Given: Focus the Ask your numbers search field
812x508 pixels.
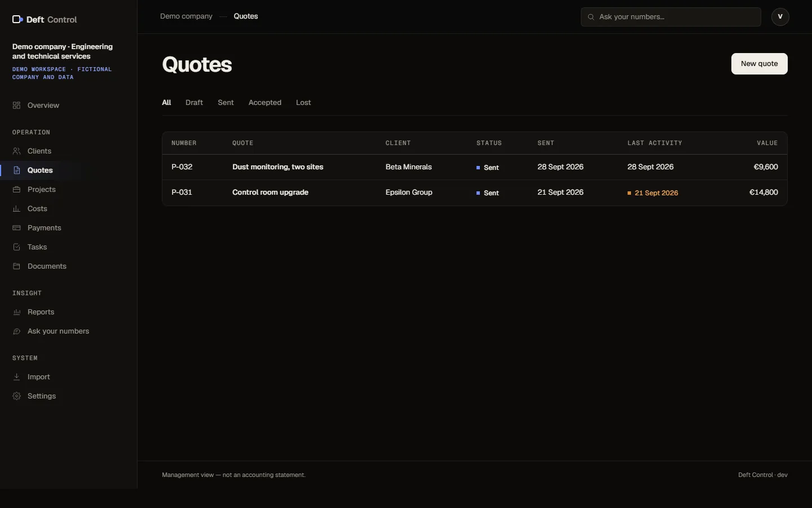Looking at the screenshot, I should [x=671, y=17].
